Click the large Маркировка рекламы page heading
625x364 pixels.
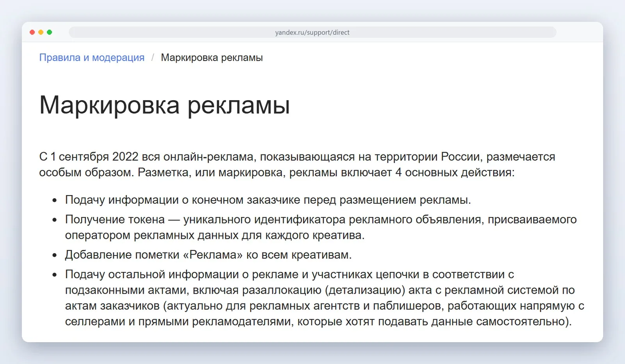pyautogui.click(x=164, y=105)
